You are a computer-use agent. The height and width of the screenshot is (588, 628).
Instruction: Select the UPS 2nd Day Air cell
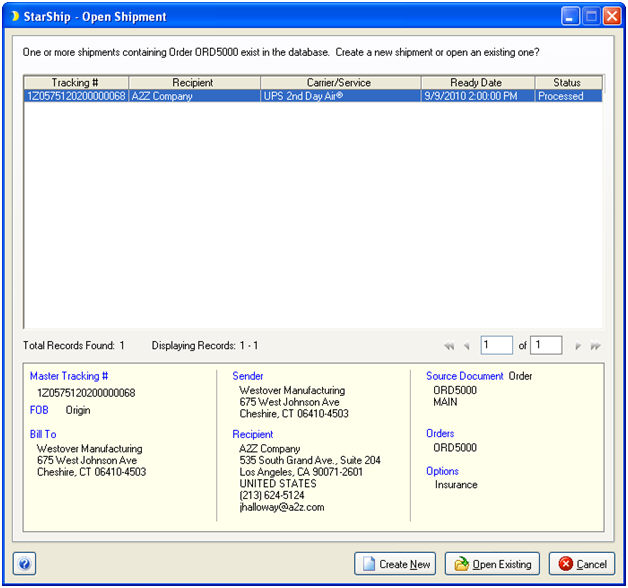point(340,96)
